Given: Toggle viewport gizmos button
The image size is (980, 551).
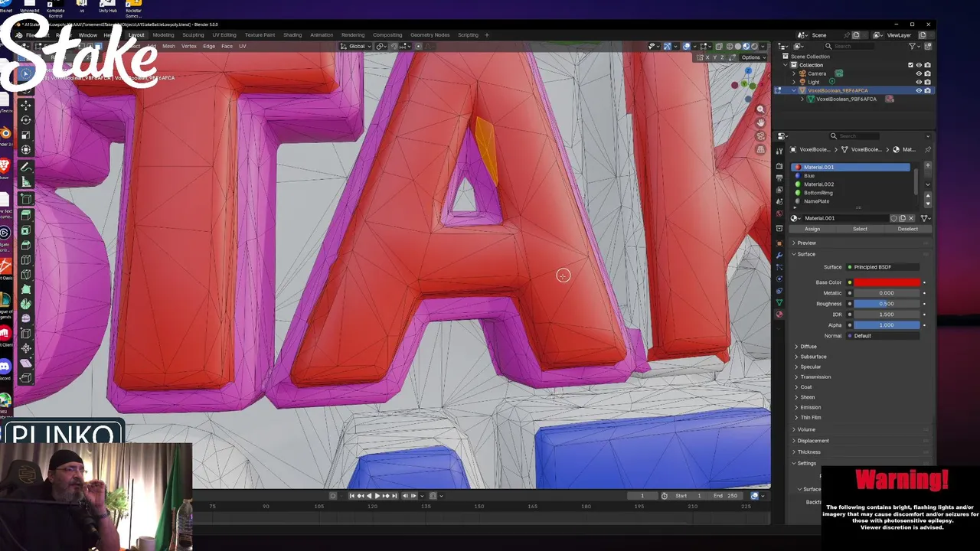Looking at the screenshot, I should click(668, 46).
